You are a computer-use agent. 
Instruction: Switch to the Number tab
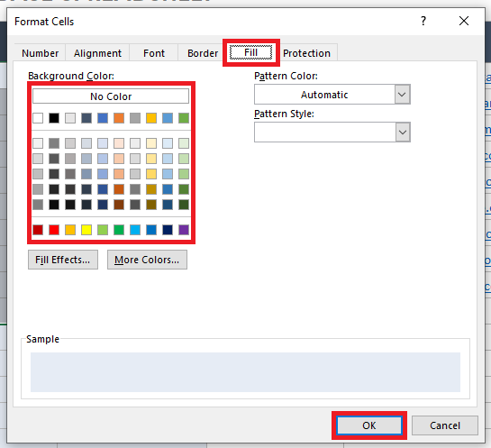(40, 53)
